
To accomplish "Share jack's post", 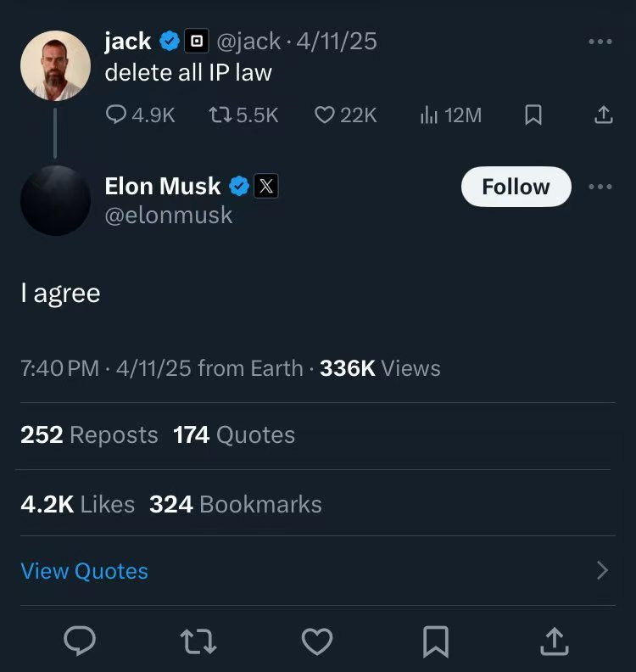I will (603, 115).
